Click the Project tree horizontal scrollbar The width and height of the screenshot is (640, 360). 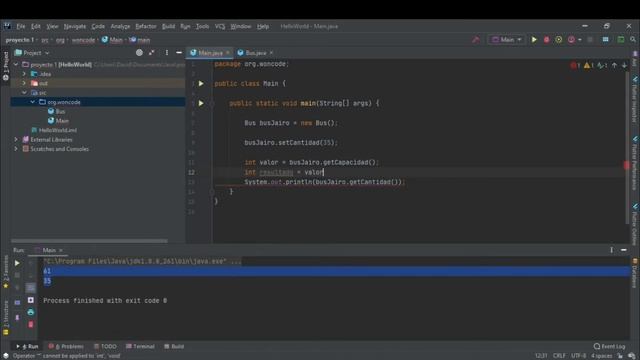(x=89, y=241)
